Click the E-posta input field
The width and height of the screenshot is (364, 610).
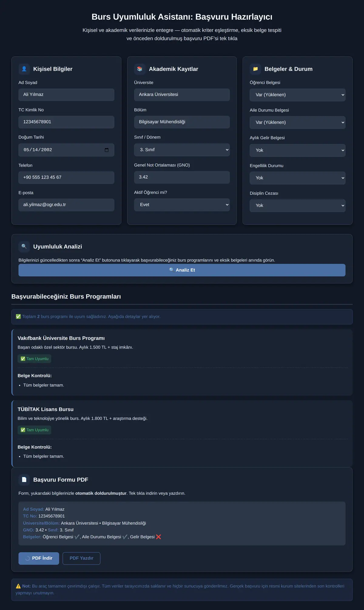point(66,205)
